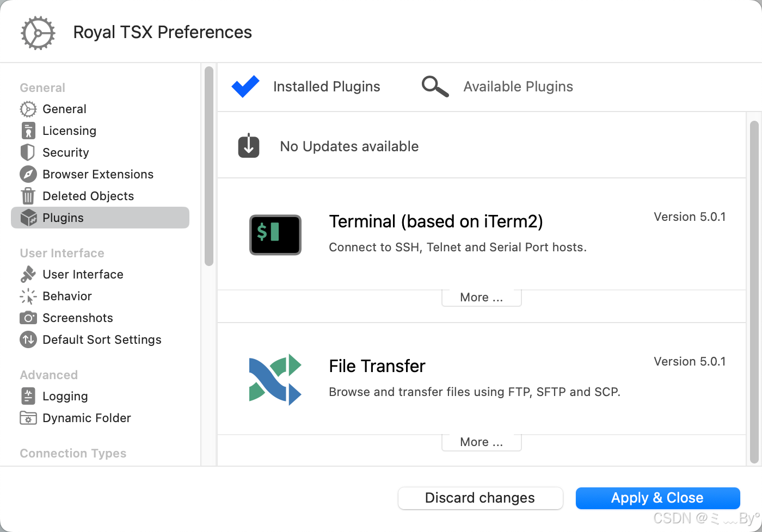Click the Terminal plugin's iTerm2 icon
The height and width of the screenshot is (532, 762).
(x=275, y=235)
